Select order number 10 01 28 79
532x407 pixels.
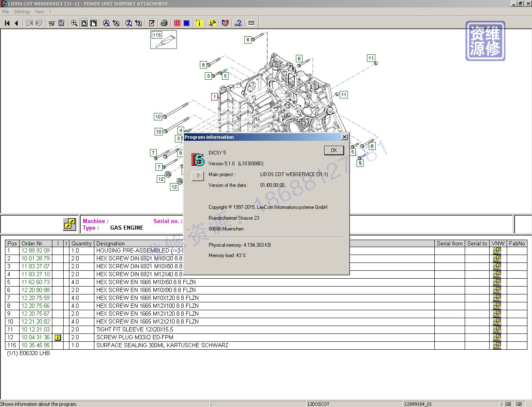click(36, 259)
